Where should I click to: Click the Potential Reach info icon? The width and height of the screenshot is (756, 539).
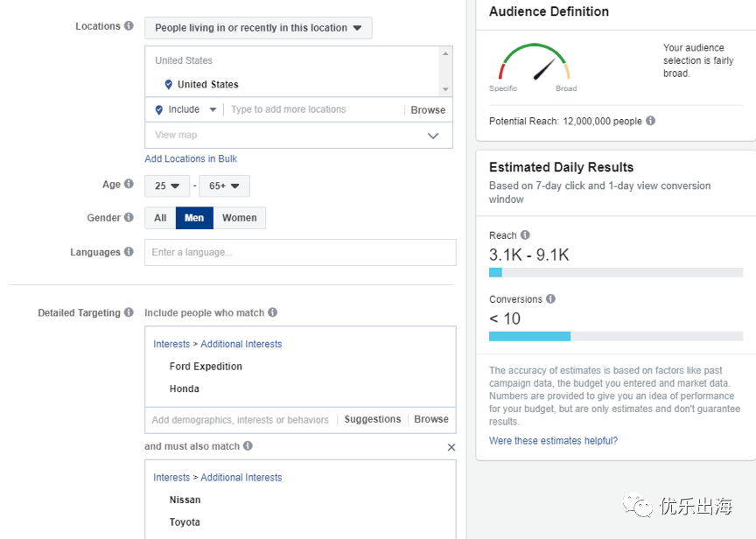coord(650,121)
